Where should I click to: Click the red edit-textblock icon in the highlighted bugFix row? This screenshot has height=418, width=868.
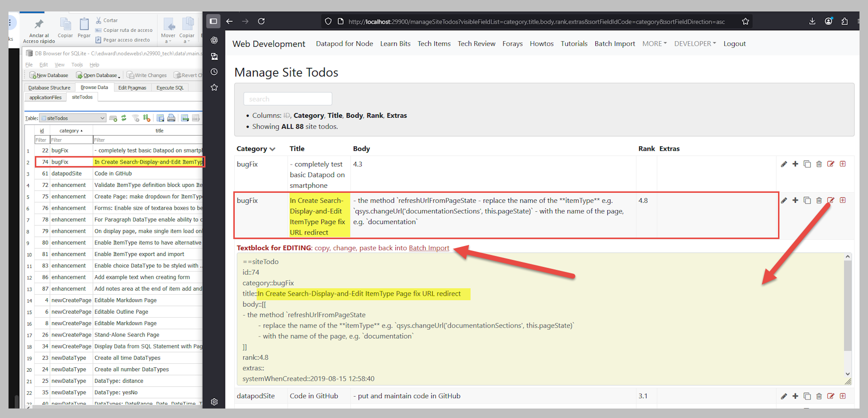click(x=831, y=201)
